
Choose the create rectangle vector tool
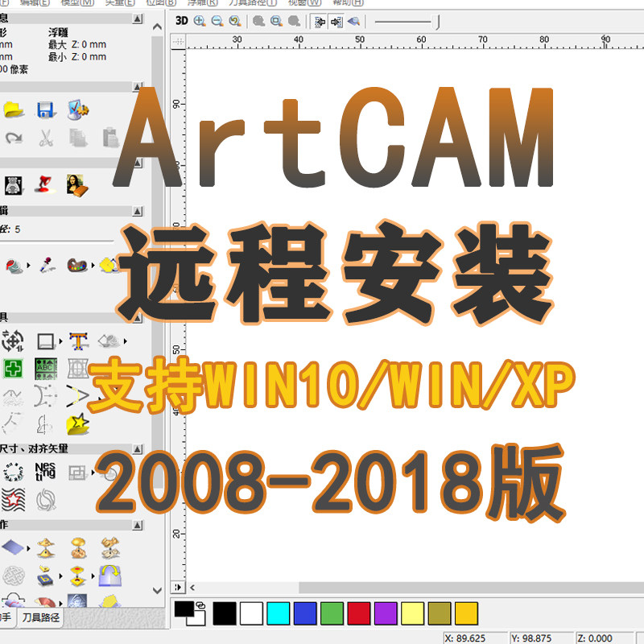[x=46, y=341]
